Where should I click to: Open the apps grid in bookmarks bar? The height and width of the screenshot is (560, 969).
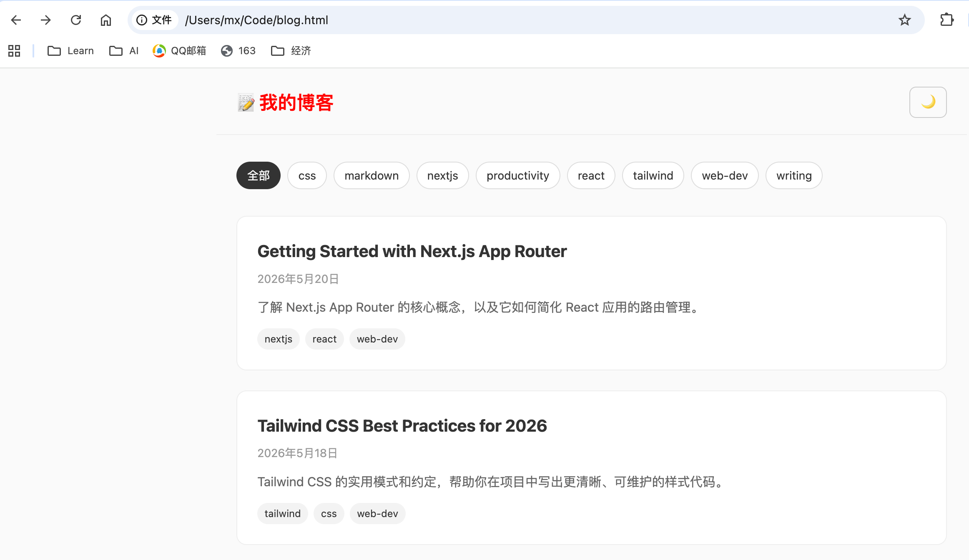tap(14, 51)
